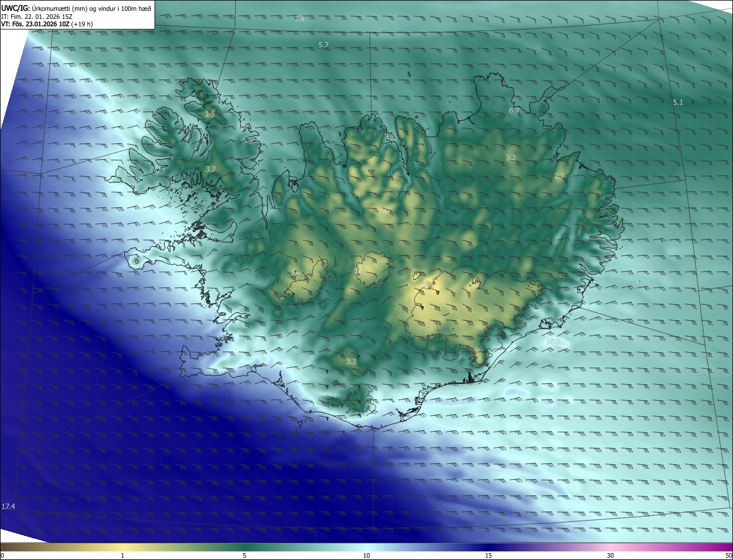
Task: Click the 'IT: Fim. 22. 01. 2026 15Z' line
Action: pos(37,16)
